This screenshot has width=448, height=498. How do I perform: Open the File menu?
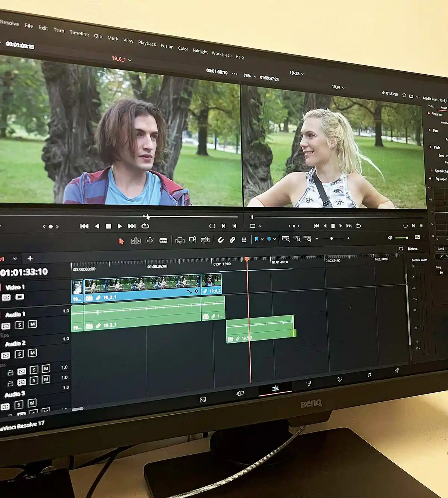coord(29,25)
